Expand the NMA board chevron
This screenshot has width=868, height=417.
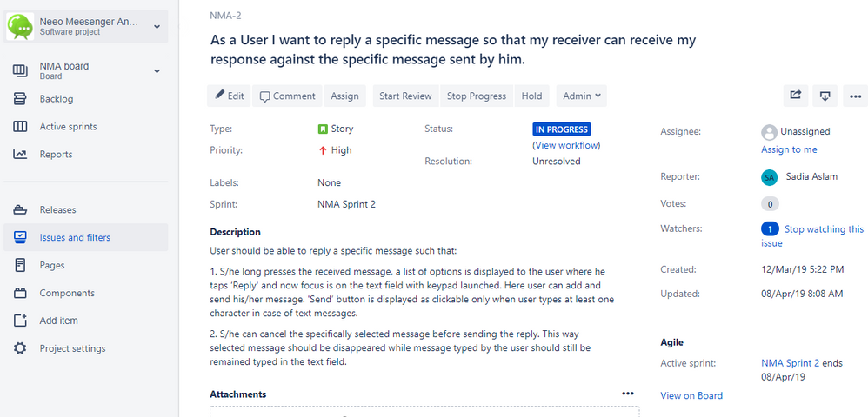click(157, 70)
